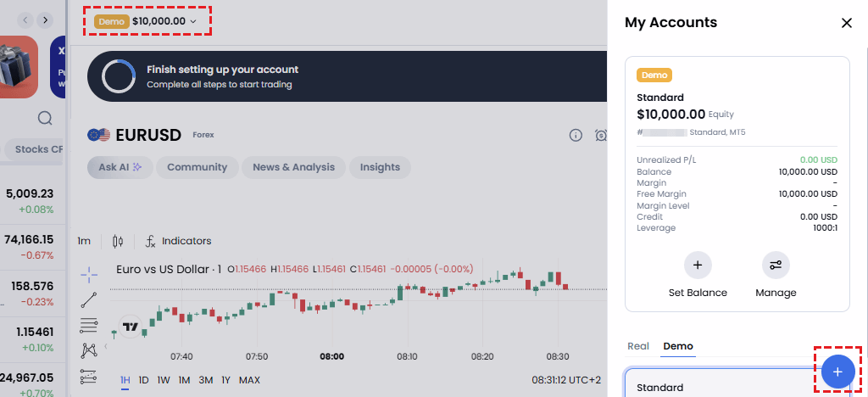868x397 pixels.
Task: Select the 1.15461 watchlist row
Action: pyautogui.click(x=33, y=339)
